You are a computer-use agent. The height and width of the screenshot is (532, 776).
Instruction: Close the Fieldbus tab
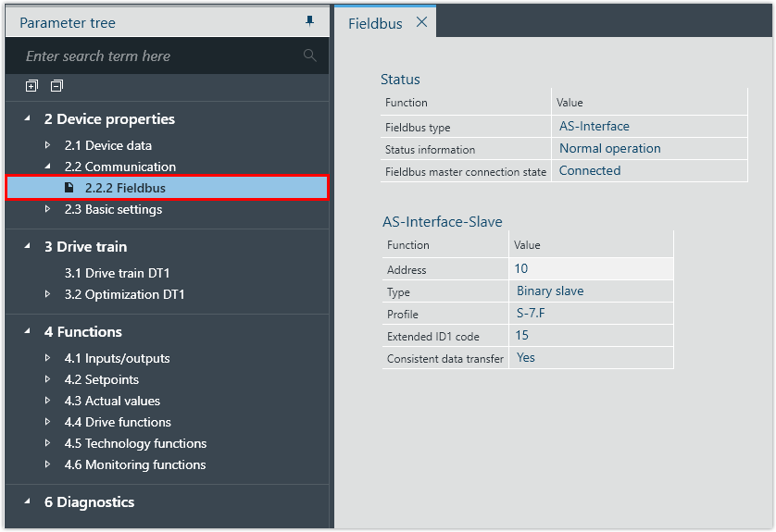click(421, 22)
